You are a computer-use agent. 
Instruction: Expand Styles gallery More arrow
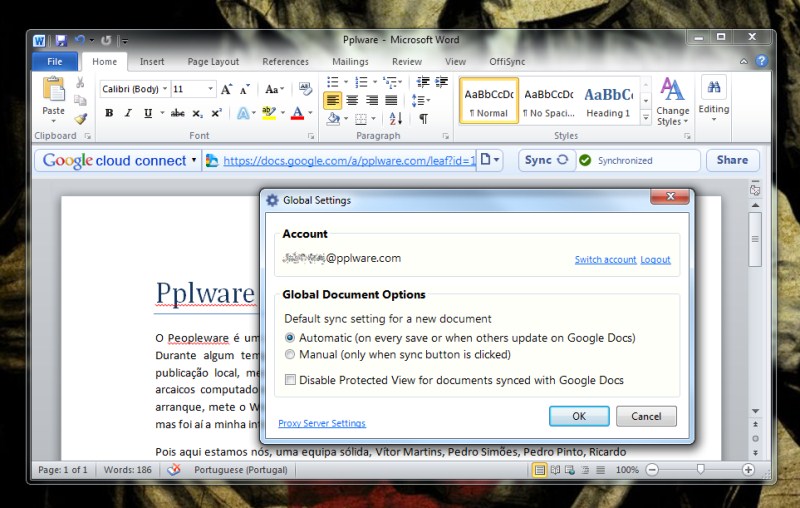pyautogui.click(x=646, y=118)
